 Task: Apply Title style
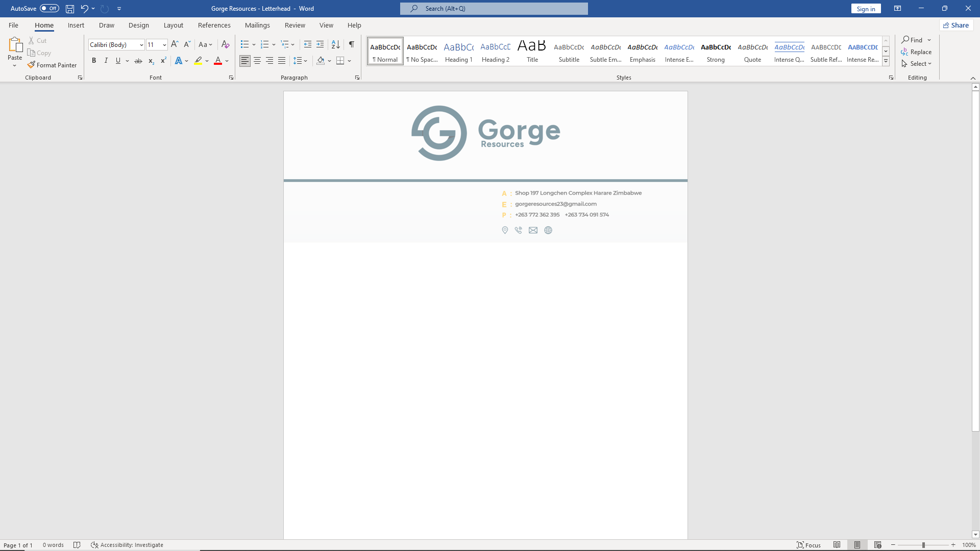(x=532, y=51)
